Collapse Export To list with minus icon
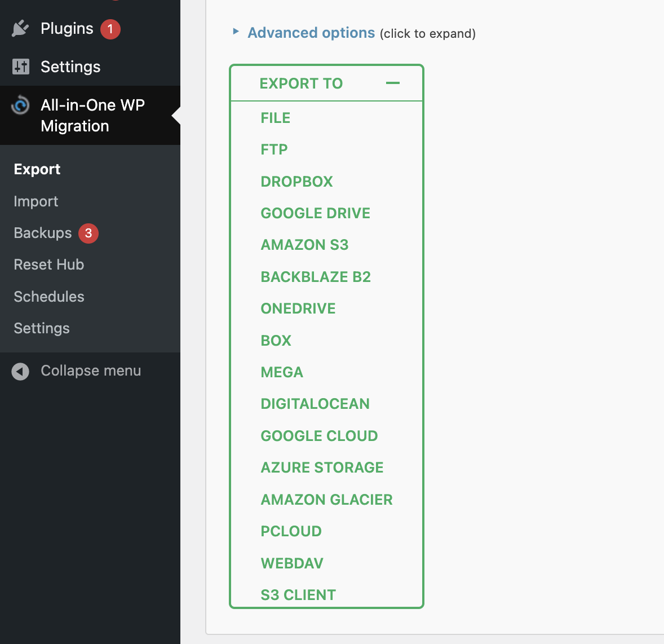664x644 pixels. point(393,83)
